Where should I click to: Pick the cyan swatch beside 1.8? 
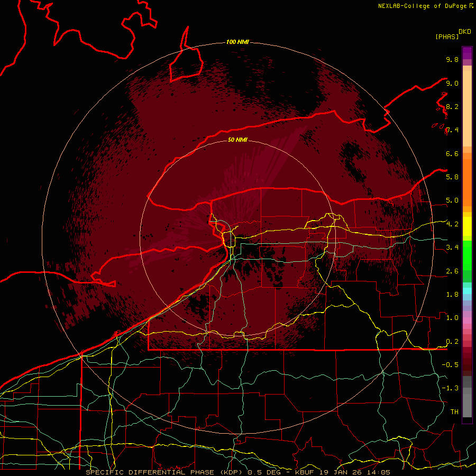(x=467, y=290)
